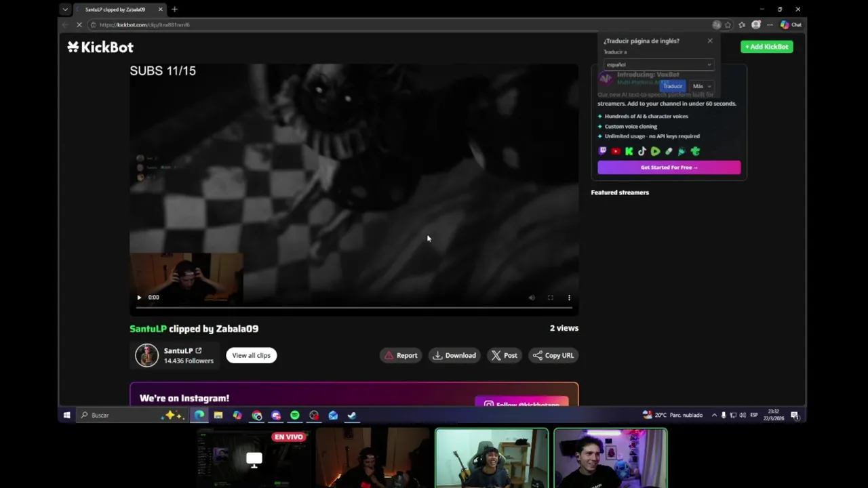
Task: Post the clip to X
Action: (504, 355)
